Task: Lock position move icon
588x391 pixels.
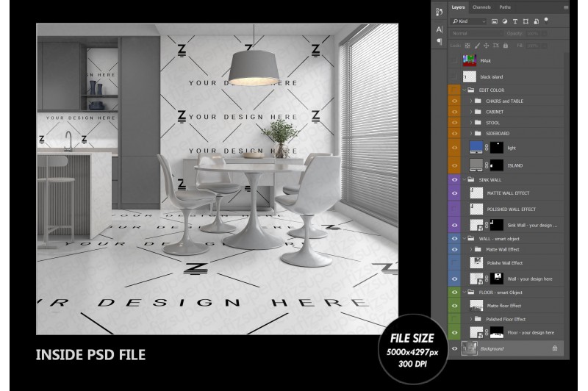Action: click(x=487, y=46)
